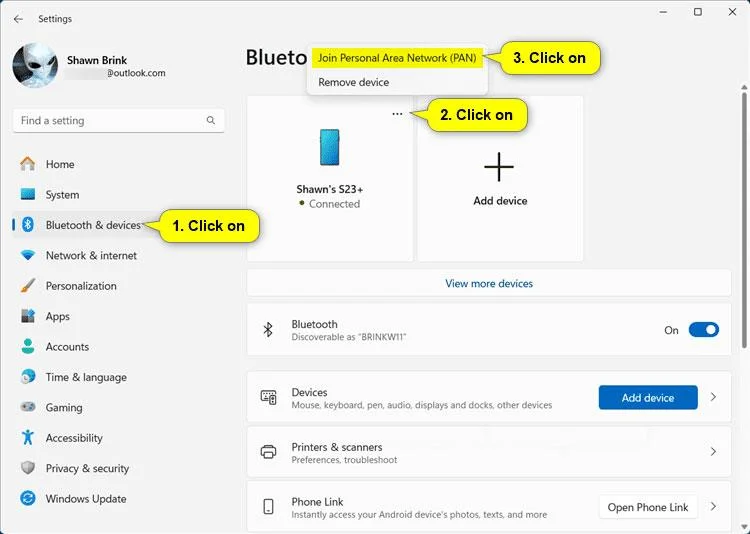Expand the Devices row chevron

(713, 397)
